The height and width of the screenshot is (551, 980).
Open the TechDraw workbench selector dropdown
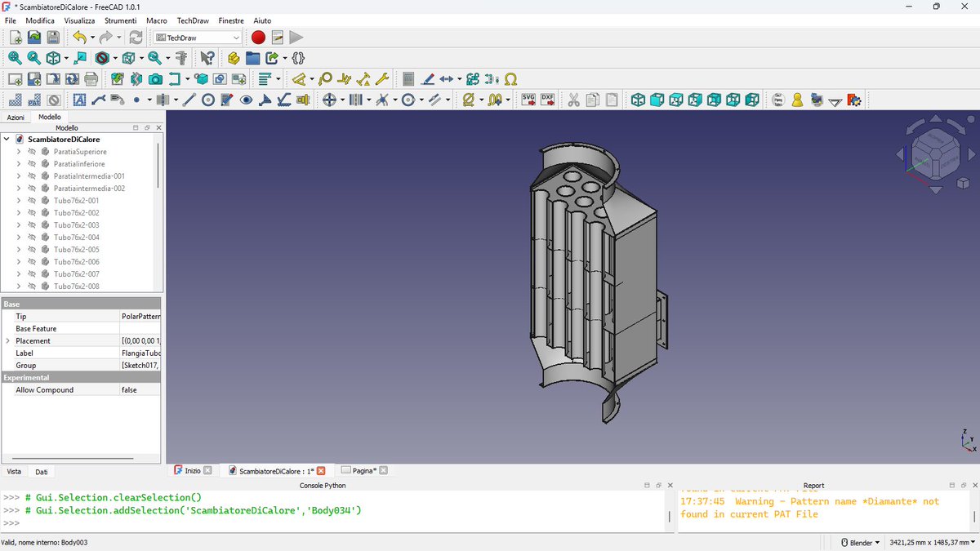(198, 38)
